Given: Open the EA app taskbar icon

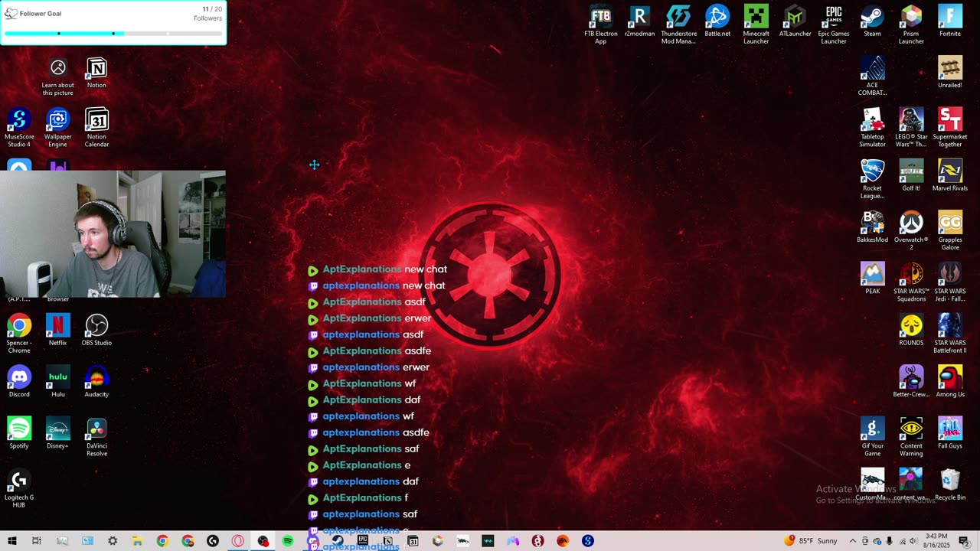Looking at the screenshot, I should click(x=563, y=541).
